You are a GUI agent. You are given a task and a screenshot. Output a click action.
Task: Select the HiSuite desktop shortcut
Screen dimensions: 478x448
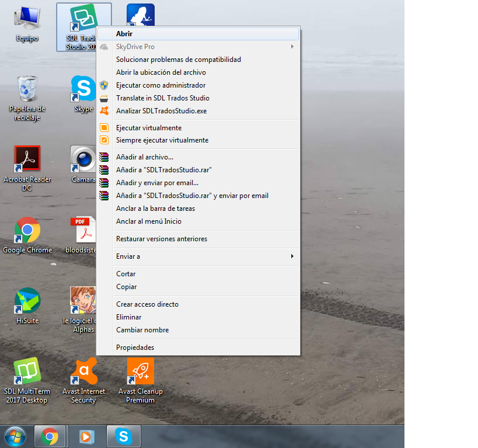27,306
